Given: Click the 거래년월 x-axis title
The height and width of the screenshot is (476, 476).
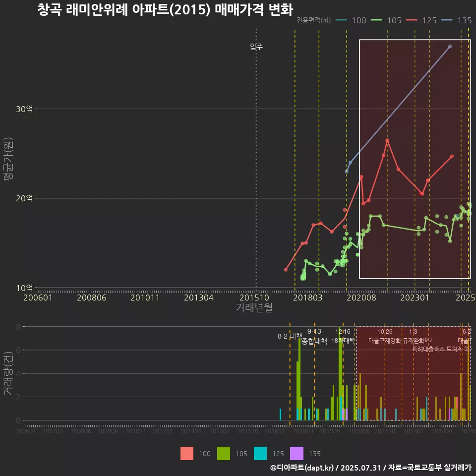Looking at the screenshot, I should click(254, 307).
